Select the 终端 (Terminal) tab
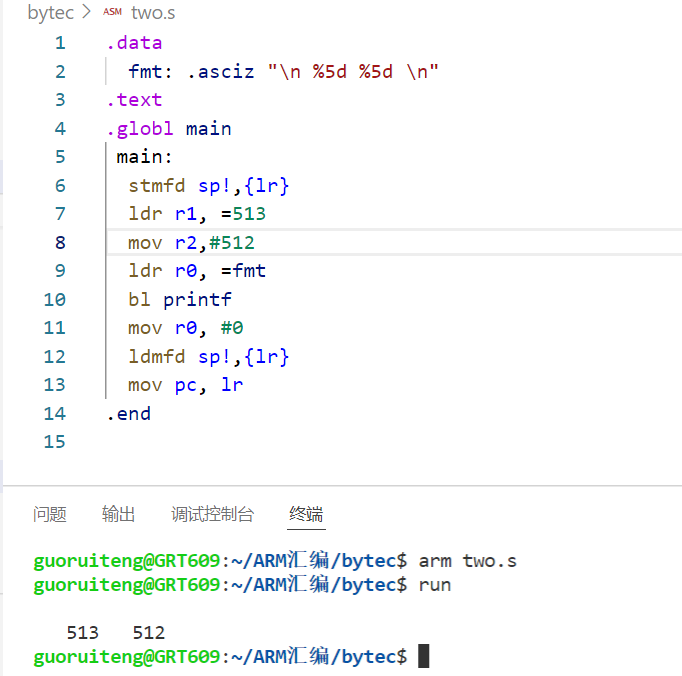Viewport: 682px width, 676px height. (x=306, y=514)
